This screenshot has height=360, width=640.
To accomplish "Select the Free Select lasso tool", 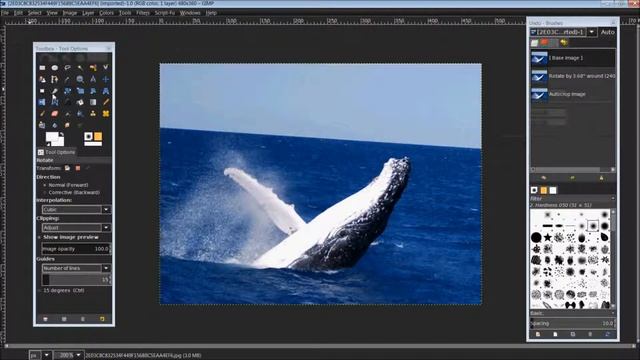I will click(x=67, y=68).
